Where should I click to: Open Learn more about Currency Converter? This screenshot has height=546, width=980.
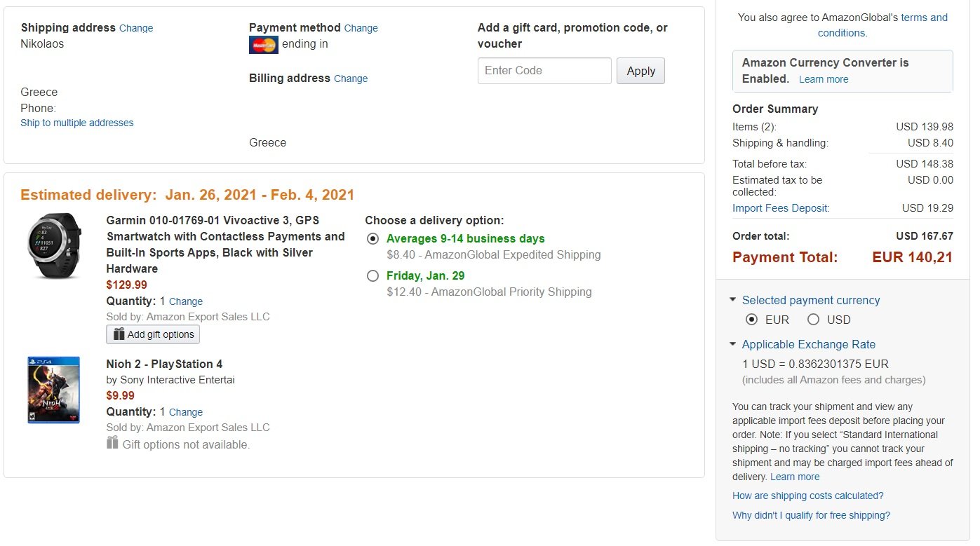click(x=824, y=80)
